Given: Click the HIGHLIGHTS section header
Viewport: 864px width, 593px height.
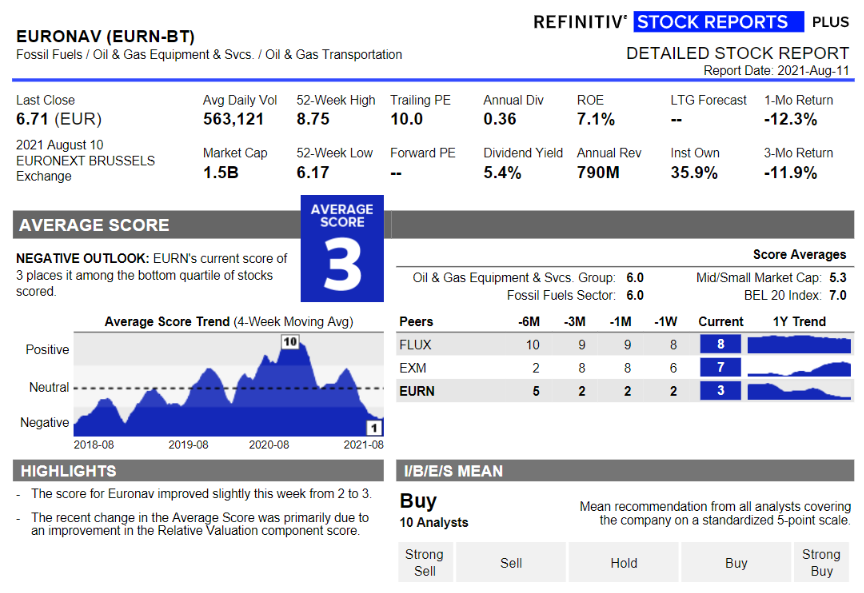Looking at the screenshot, I should pos(198,471).
